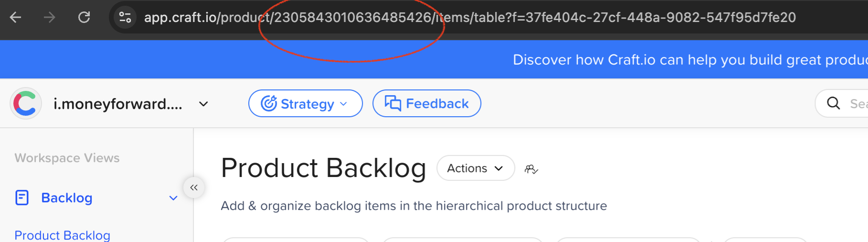
Task: Expand the workspace switcher chevron
Action: point(204,104)
